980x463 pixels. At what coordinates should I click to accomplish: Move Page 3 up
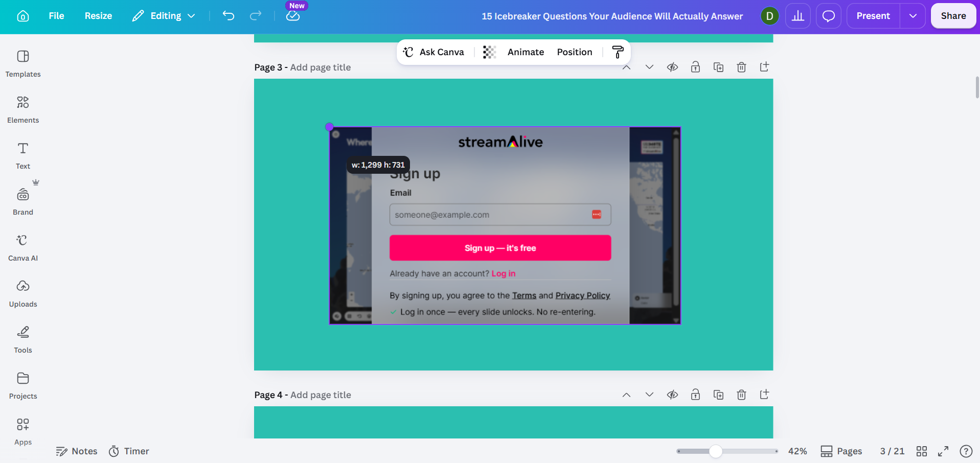coord(626,67)
